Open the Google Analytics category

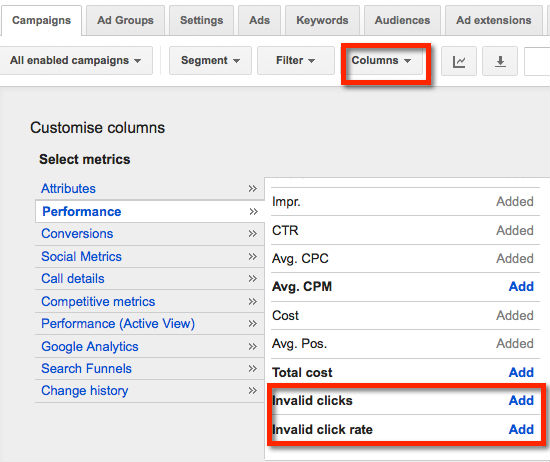click(x=90, y=347)
